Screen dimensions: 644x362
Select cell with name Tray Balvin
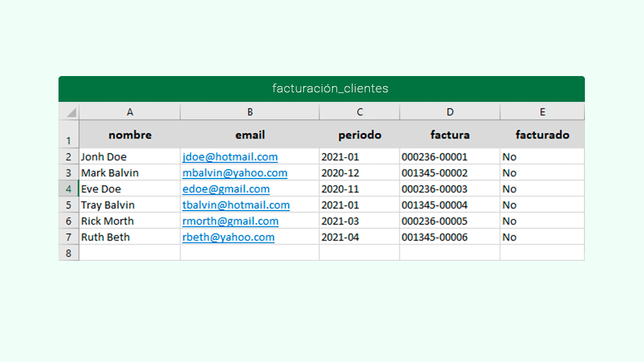130,205
